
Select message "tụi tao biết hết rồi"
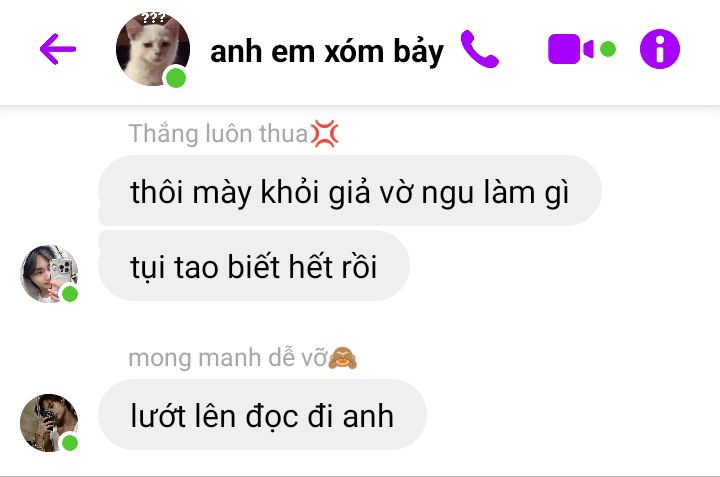pyautogui.click(x=253, y=266)
